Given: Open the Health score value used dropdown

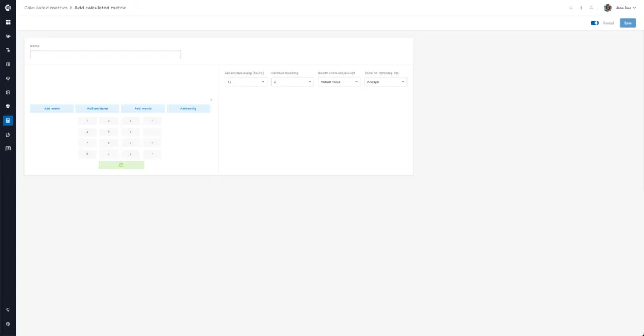Looking at the screenshot, I should tap(339, 82).
